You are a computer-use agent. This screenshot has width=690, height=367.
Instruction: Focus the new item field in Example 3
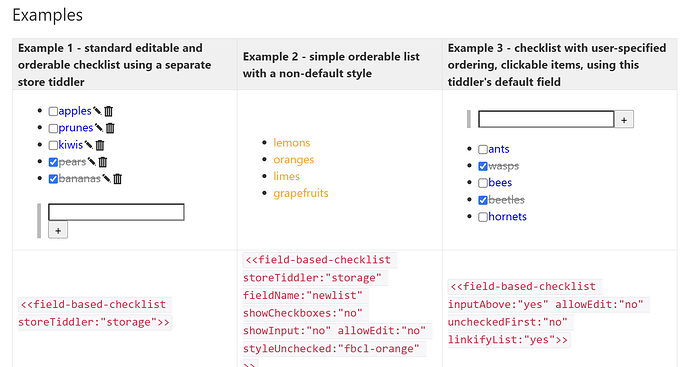[546, 119]
